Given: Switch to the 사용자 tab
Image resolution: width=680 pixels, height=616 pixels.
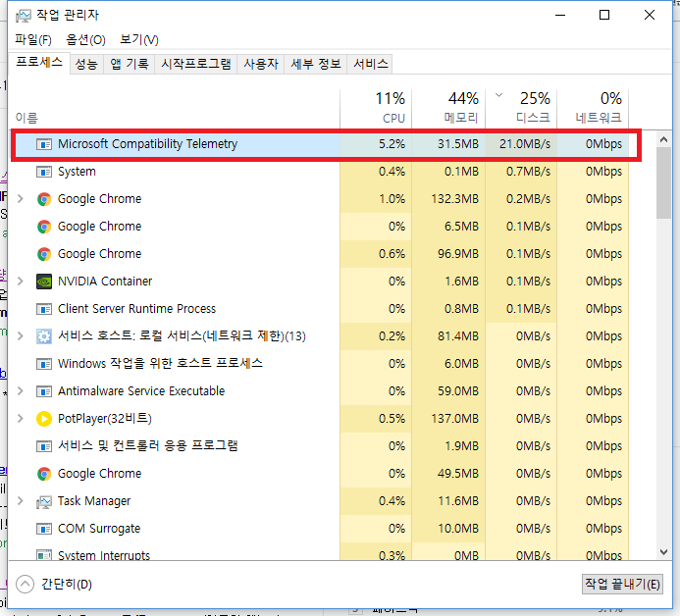Looking at the screenshot, I should point(261,64).
